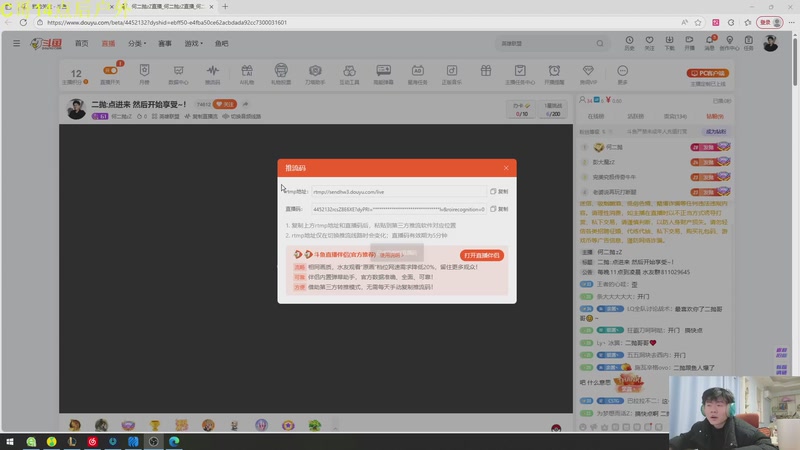Viewport: 800px width, 450px height.
Task: Click the search magnifier icon
Action: (600, 43)
